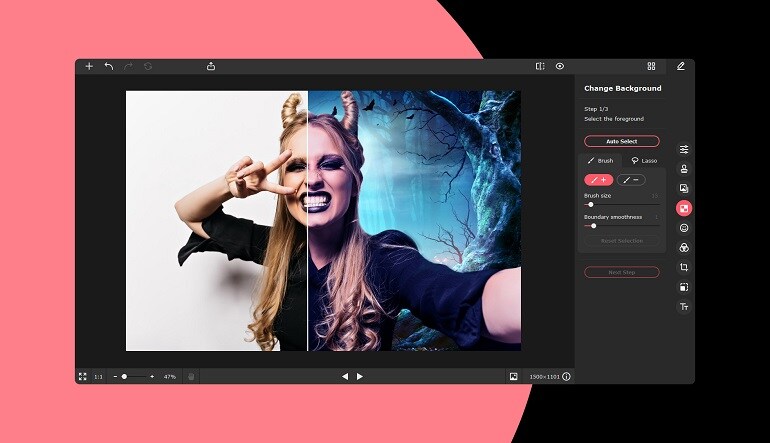Click the redo arrow icon

click(129, 66)
